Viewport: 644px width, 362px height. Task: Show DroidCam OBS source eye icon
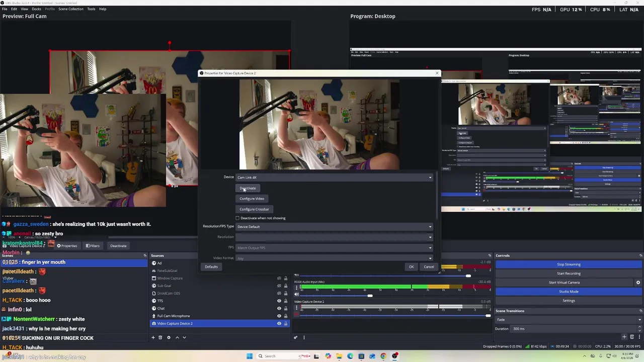279,293
